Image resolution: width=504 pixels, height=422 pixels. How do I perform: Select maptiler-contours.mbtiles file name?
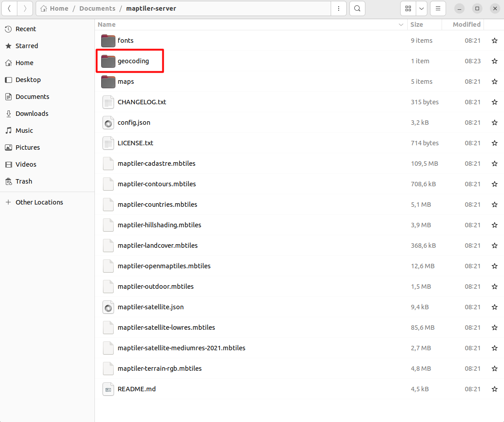tap(156, 184)
